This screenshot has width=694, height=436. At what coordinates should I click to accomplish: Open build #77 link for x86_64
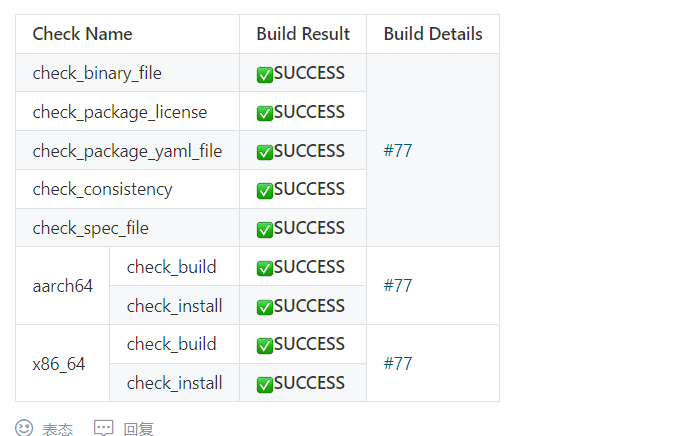point(398,364)
